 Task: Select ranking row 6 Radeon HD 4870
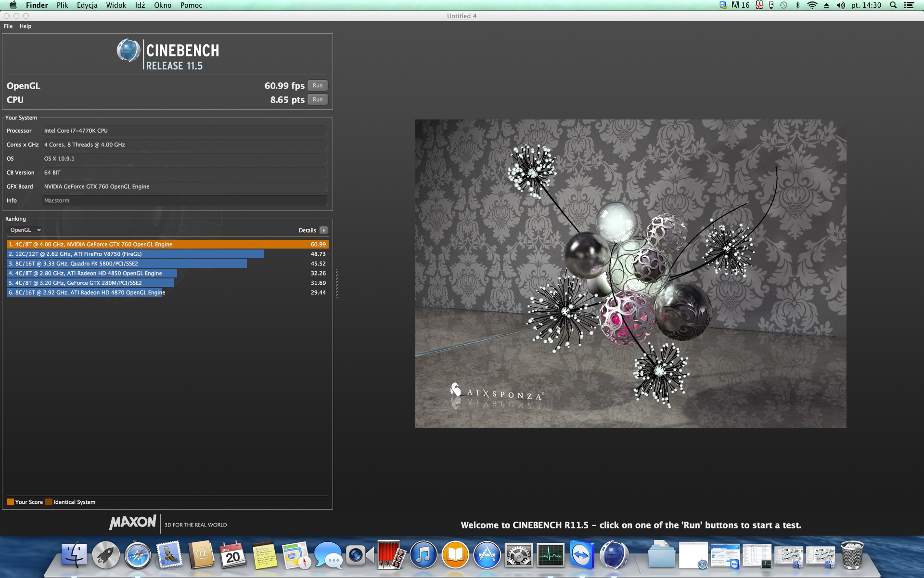(x=167, y=292)
